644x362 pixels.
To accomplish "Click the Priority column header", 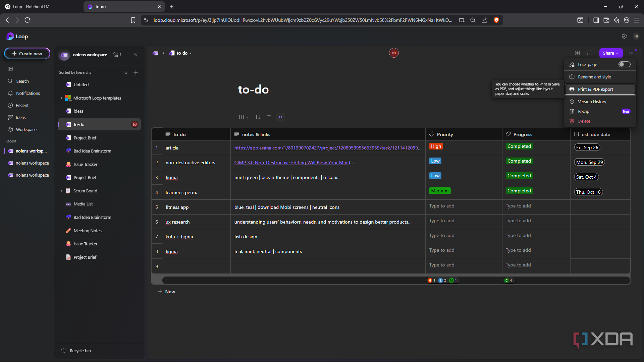I will [464, 134].
